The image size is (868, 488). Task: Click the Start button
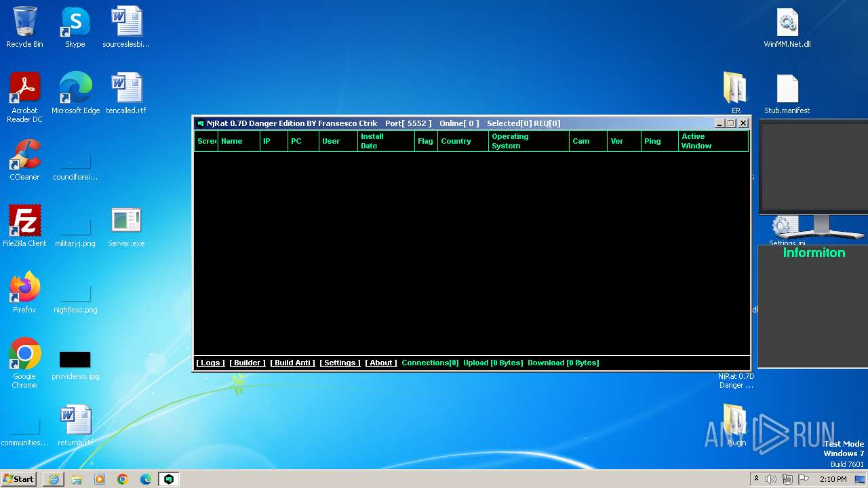coord(20,479)
